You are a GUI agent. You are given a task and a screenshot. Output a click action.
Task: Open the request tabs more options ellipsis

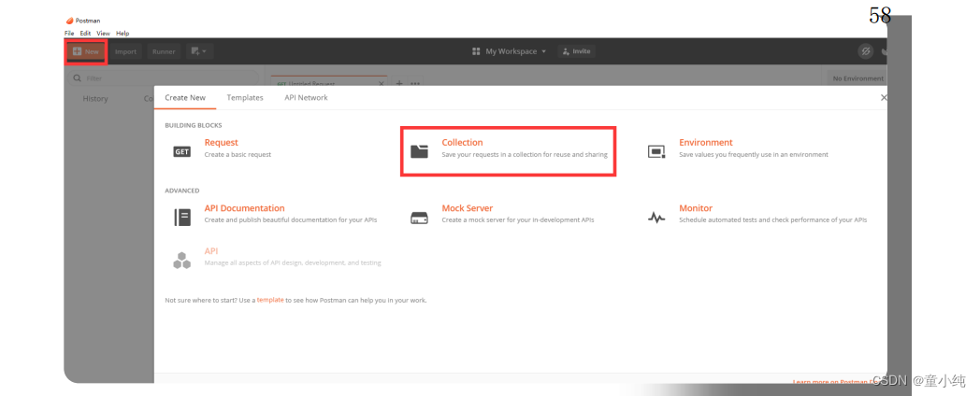pos(415,83)
